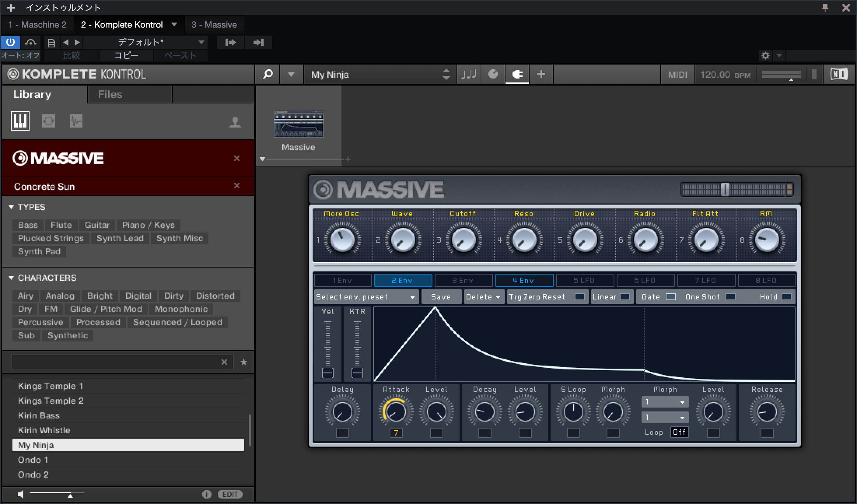
Task: Open the second Morph dropdown
Action: click(665, 417)
